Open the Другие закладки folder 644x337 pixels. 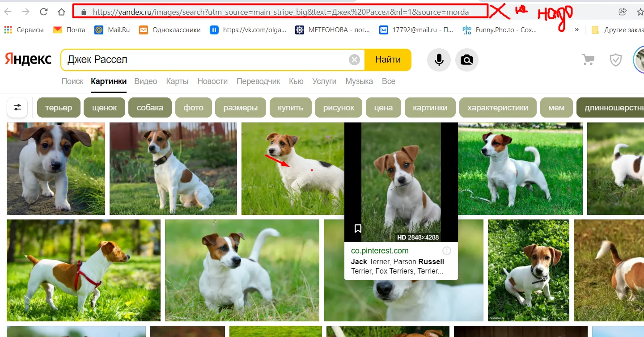622,29
